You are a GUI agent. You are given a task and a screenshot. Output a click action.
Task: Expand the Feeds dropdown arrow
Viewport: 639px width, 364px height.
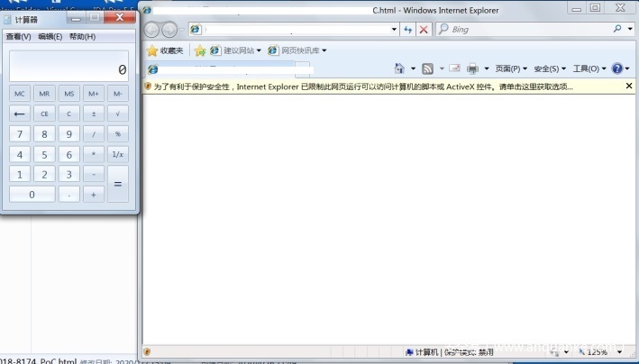[442, 68]
